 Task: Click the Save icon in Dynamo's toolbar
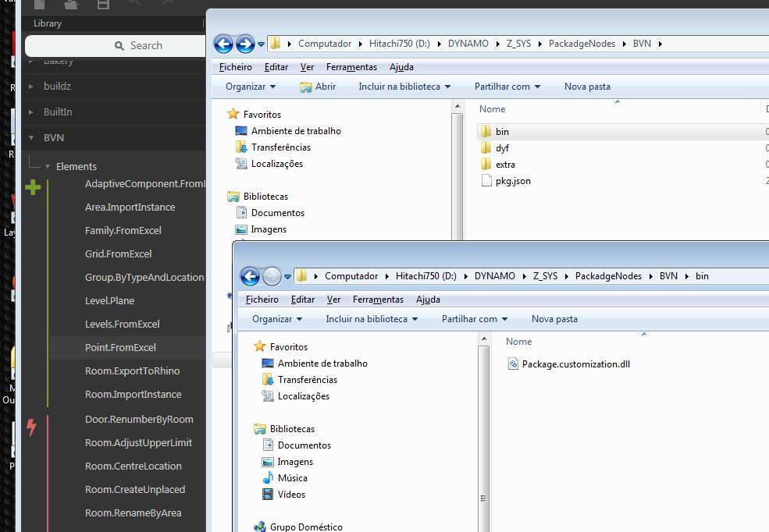(x=101, y=5)
